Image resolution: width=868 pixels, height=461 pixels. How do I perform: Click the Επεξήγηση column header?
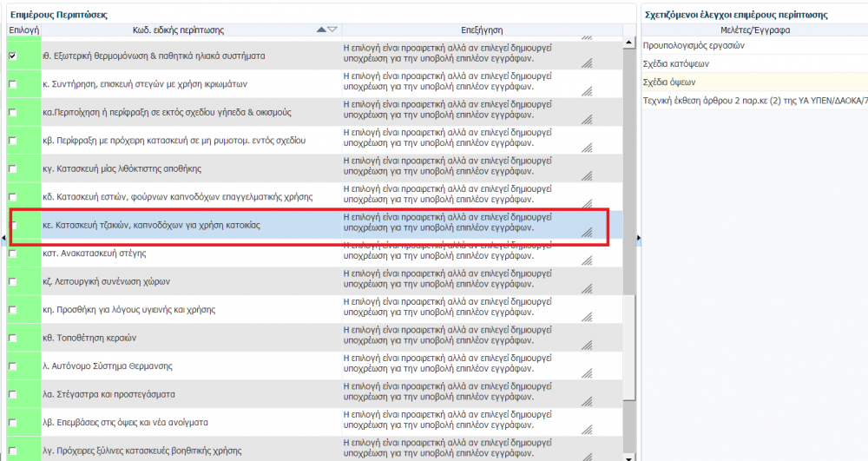(483, 30)
